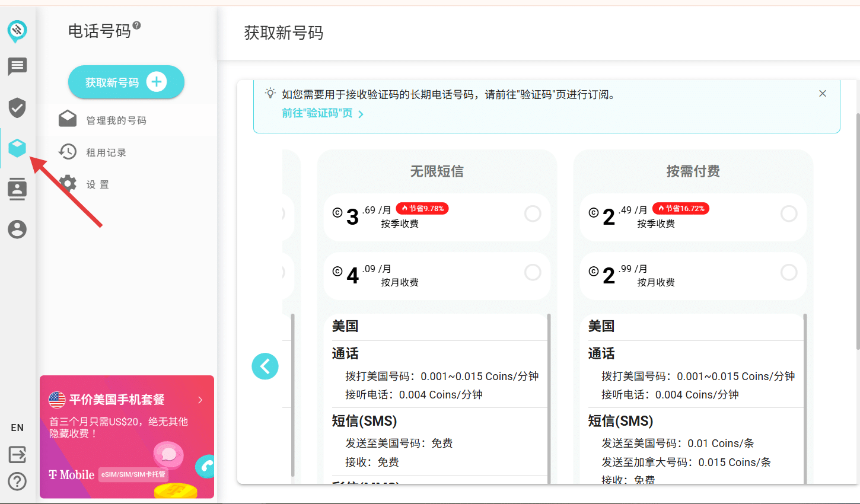The image size is (860, 504).
Task: Click 按需付费 details list scrollbar
Action: point(805,397)
